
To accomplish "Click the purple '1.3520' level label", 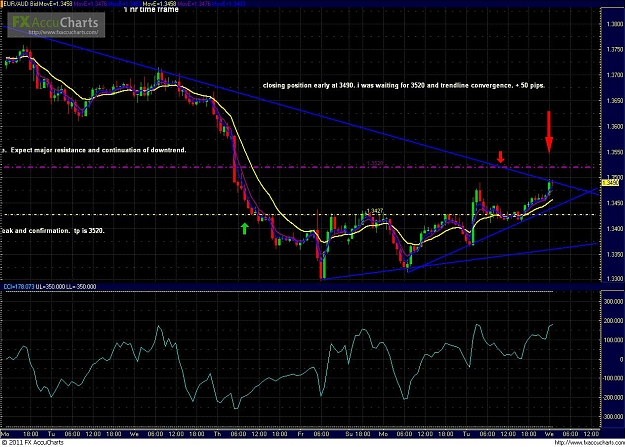I will click(x=375, y=163).
